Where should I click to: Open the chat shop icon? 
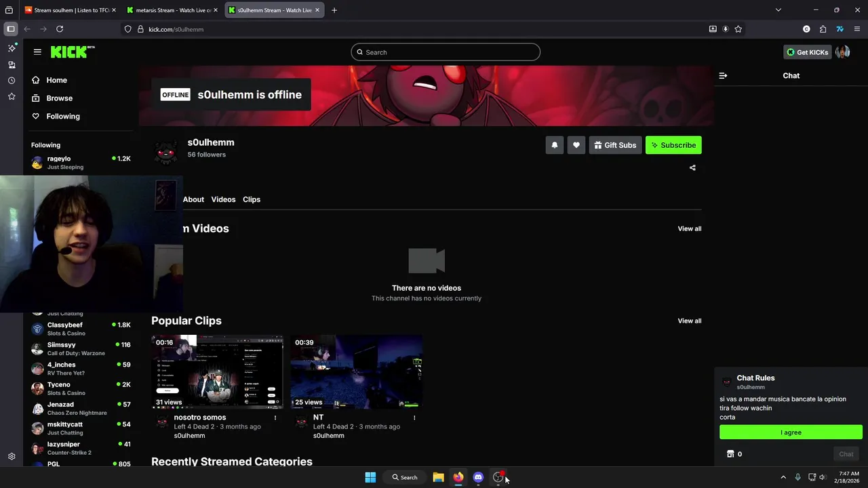pyautogui.click(x=730, y=454)
